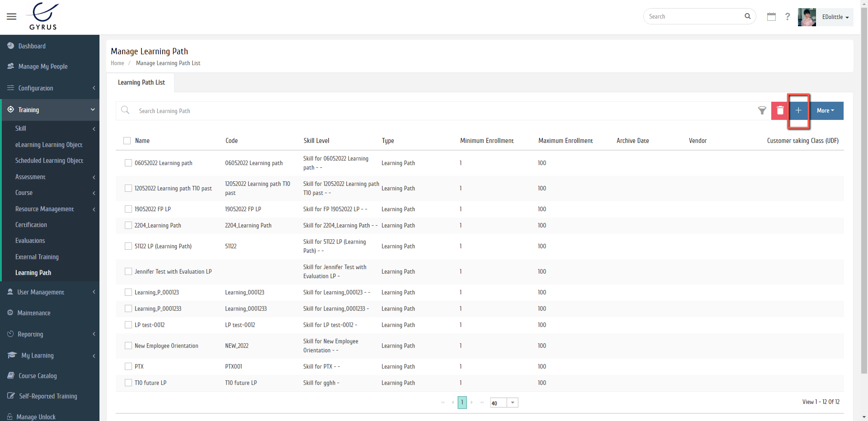Screen dimensions: 868x421
Task: Click the filter funnel icon
Action: tap(762, 110)
